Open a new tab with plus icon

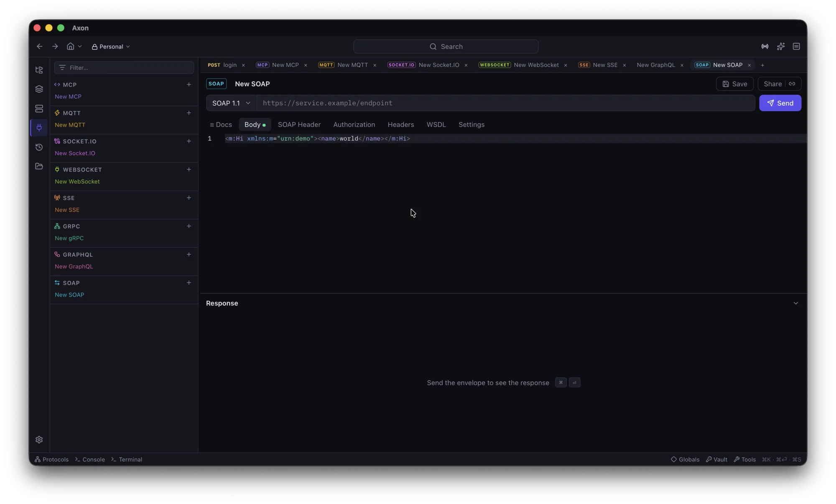pyautogui.click(x=762, y=65)
